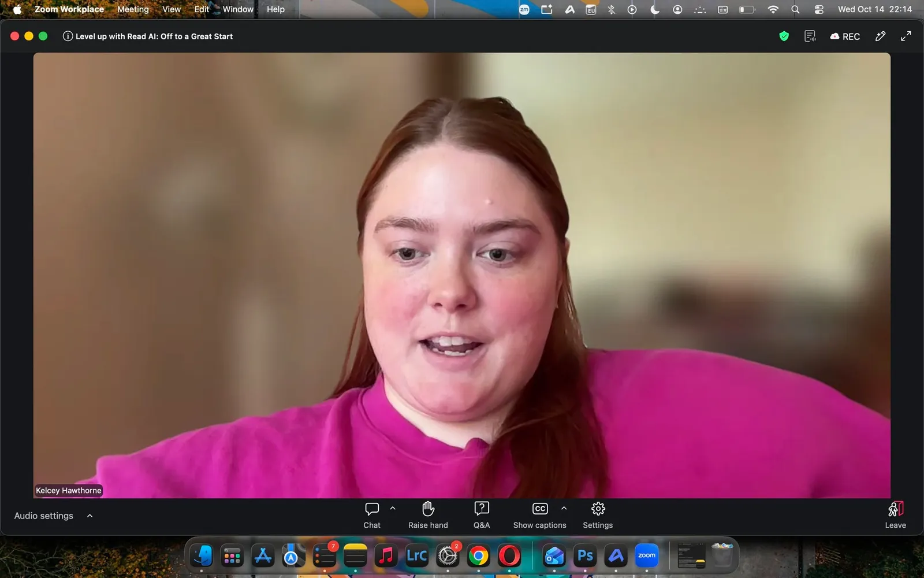The height and width of the screenshot is (578, 924).
Task: Open System Settings from the Dock
Action: (448, 556)
